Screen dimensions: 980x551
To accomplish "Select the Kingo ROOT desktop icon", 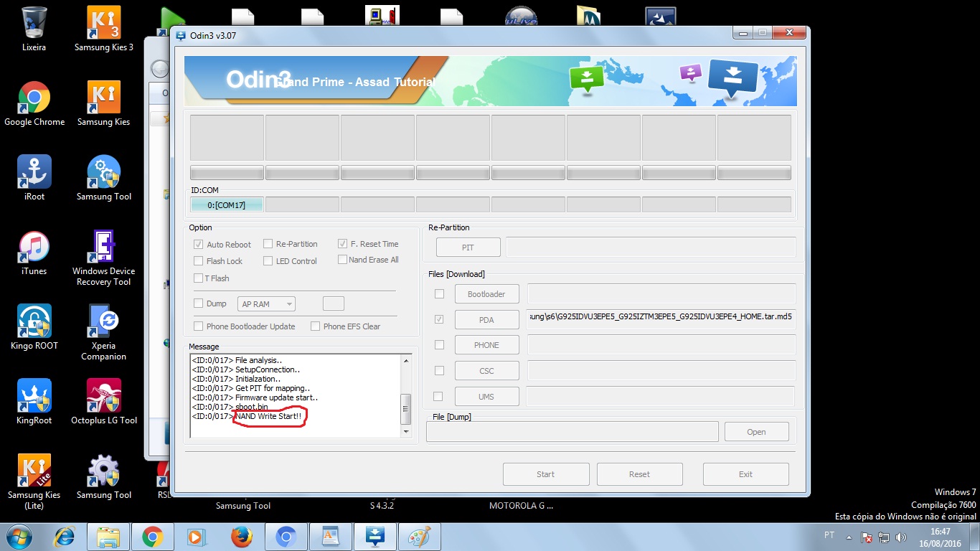I will tap(34, 327).
